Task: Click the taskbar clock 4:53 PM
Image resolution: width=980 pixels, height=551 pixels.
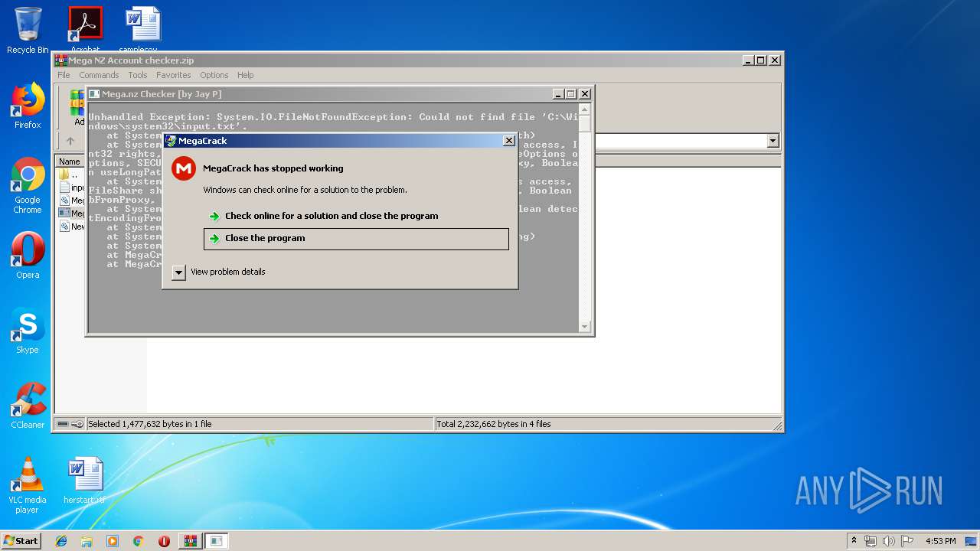Action: click(940, 541)
